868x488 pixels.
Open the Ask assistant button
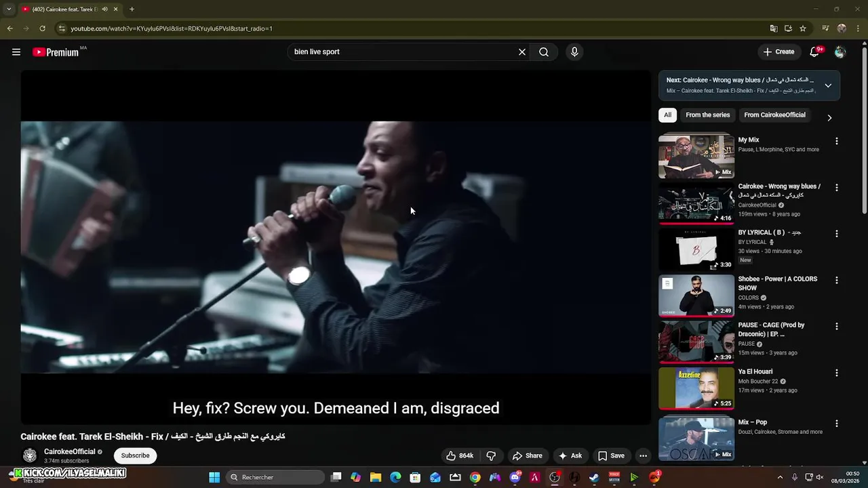(x=570, y=455)
